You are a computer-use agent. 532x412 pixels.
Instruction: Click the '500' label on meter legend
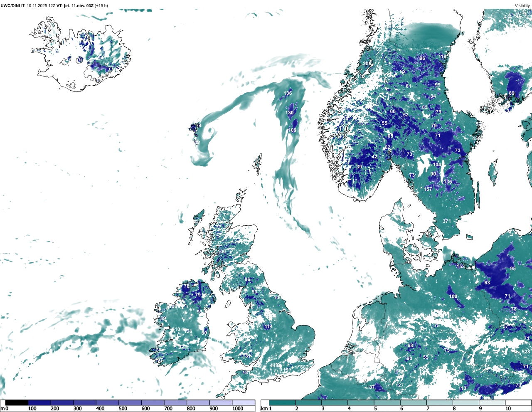123,409
